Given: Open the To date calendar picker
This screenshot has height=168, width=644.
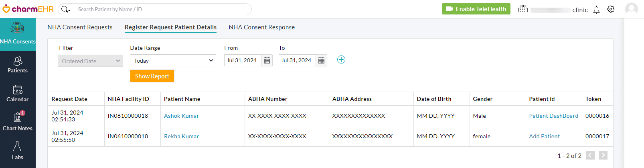Looking at the screenshot, I should point(321,60).
